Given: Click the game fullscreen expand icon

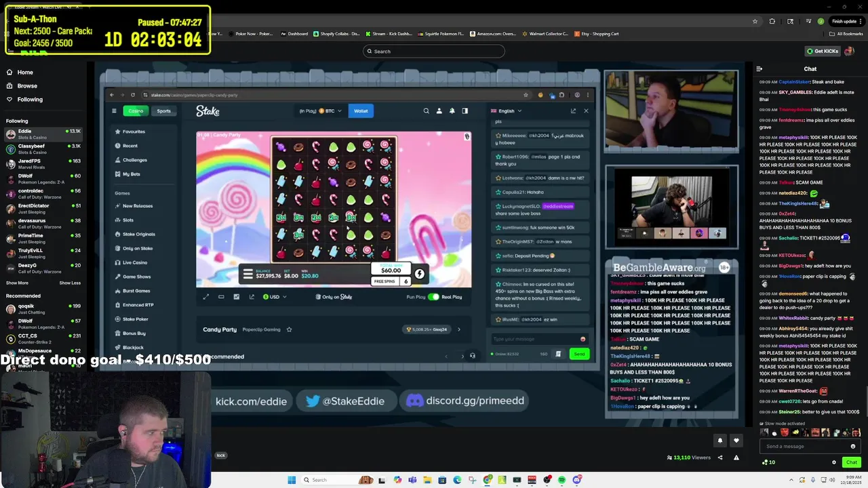Looking at the screenshot, I should [x=205, y=297].
